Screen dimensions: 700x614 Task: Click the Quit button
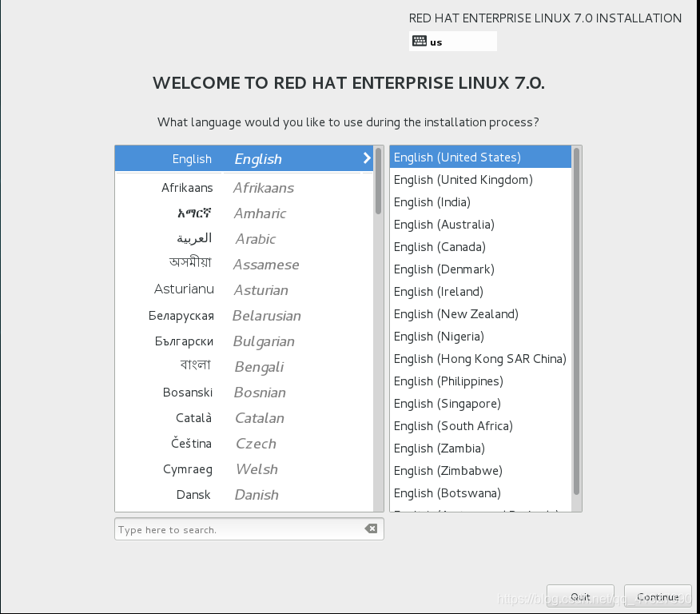pos(580,596)
